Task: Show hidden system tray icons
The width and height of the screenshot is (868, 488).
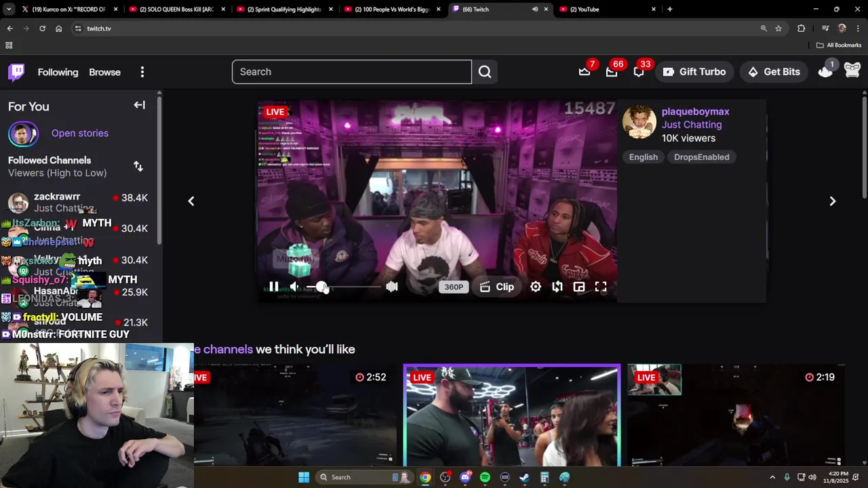Action: coord(772,477)
